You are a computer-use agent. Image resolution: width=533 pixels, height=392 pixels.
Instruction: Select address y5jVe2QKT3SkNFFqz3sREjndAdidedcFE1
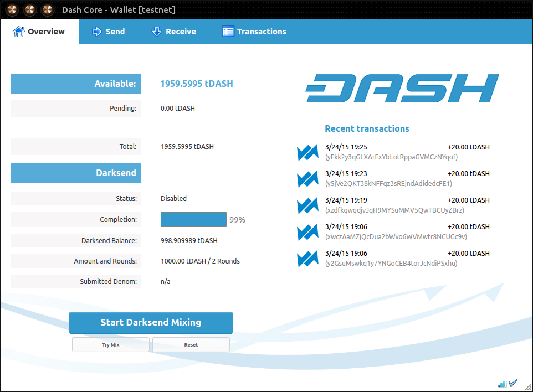(x=388, y=183)
